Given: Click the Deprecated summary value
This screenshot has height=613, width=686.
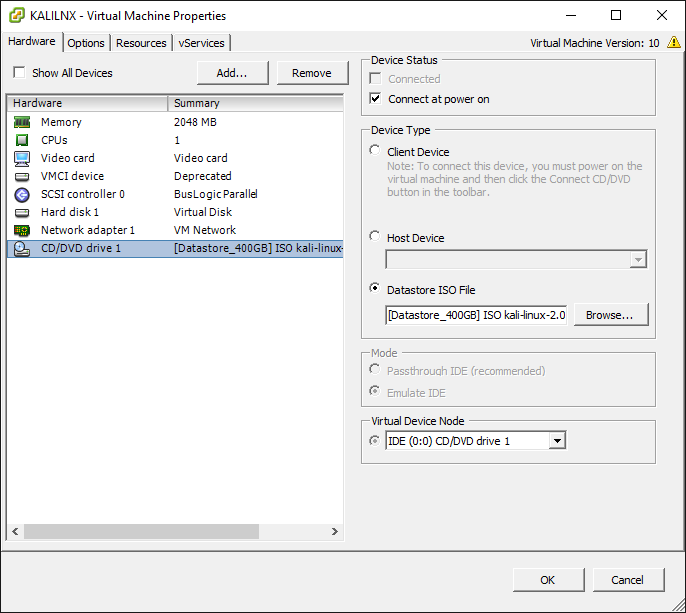Looking at the screenshot, I should coord(203,176).
